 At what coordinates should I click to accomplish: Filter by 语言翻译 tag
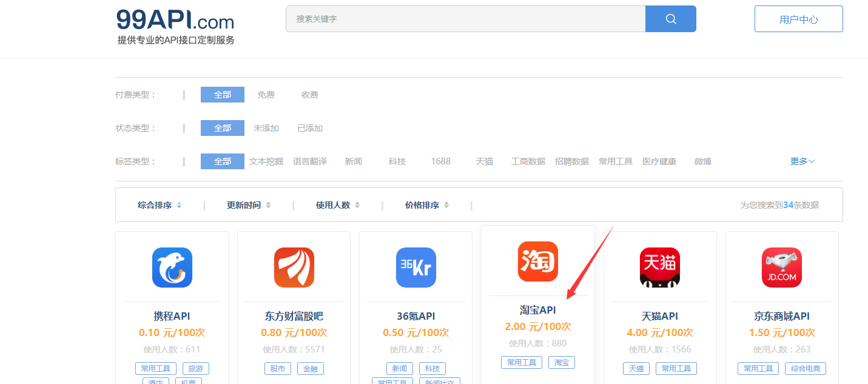[310, 161]
